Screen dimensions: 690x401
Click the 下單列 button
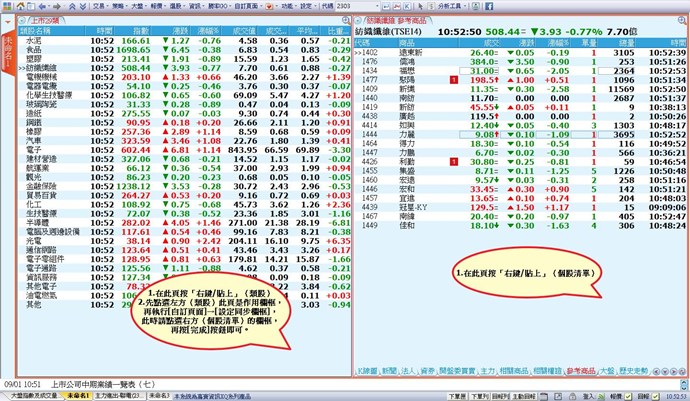[x=480, y=397]
